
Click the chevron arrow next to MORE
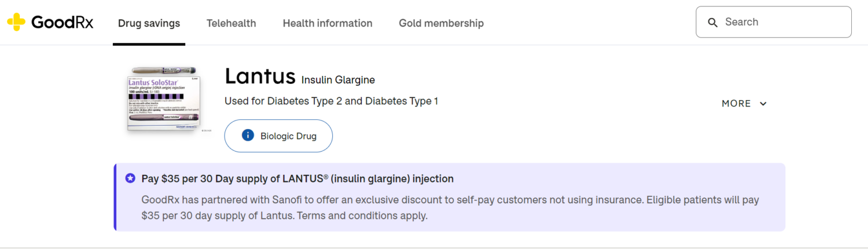coord(763,104)
